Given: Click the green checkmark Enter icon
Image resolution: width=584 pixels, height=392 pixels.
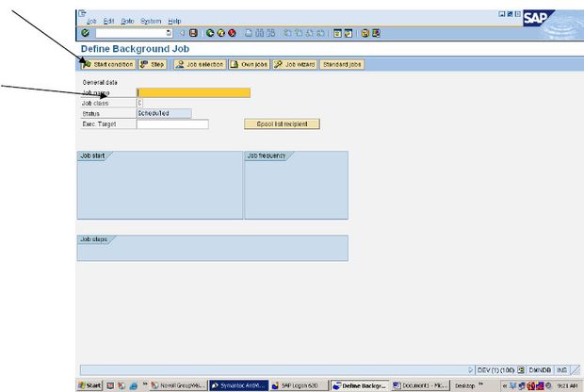Looking at the screenshot, I should (86, 33).
